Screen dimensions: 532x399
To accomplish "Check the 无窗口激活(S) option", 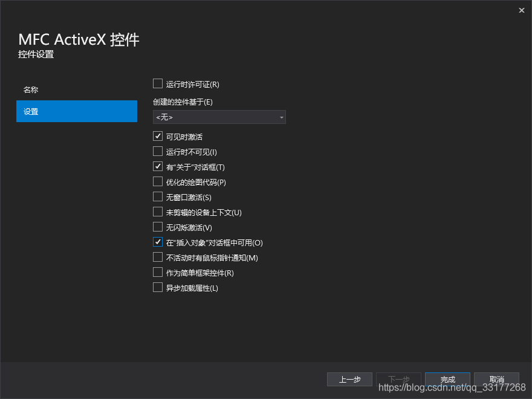I will coord(158,196).
